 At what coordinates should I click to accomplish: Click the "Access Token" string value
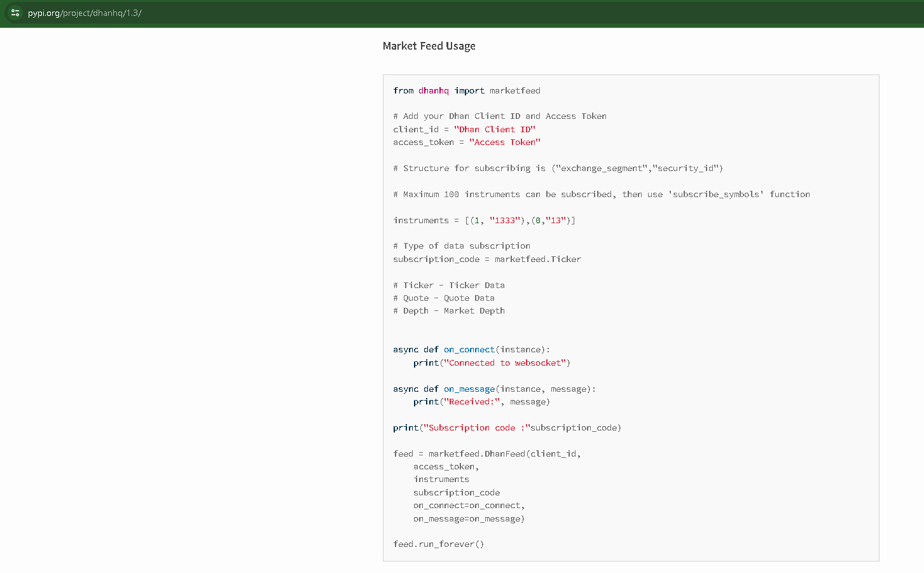(504, 142)
